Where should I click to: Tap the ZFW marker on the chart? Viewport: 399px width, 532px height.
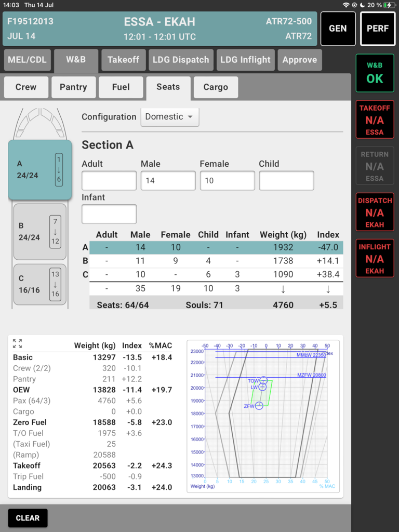(259, 406)
